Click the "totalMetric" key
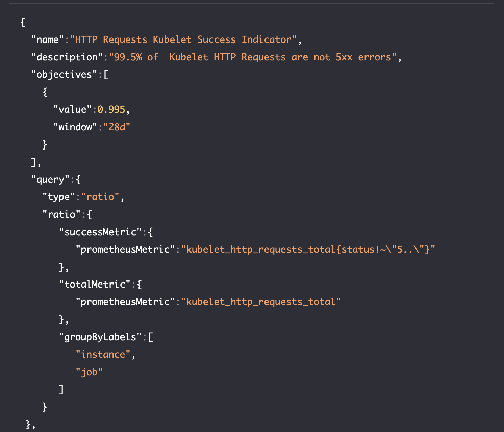The height and width of the screenshot is (432, 504). (96, 284)
